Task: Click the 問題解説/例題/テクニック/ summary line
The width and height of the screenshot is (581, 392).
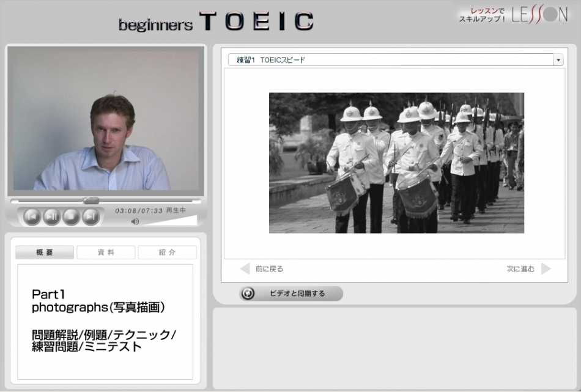Action: click(x=104, y=335)
